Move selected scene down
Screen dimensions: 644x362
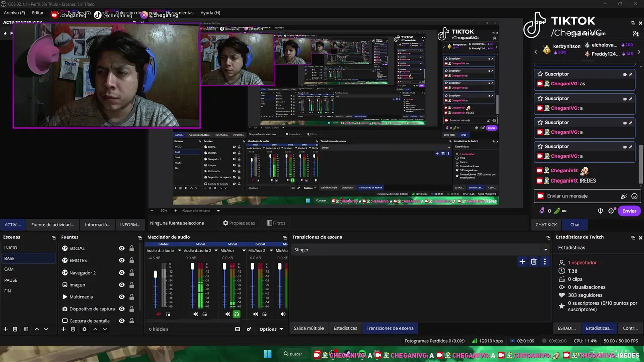point(46,329)
